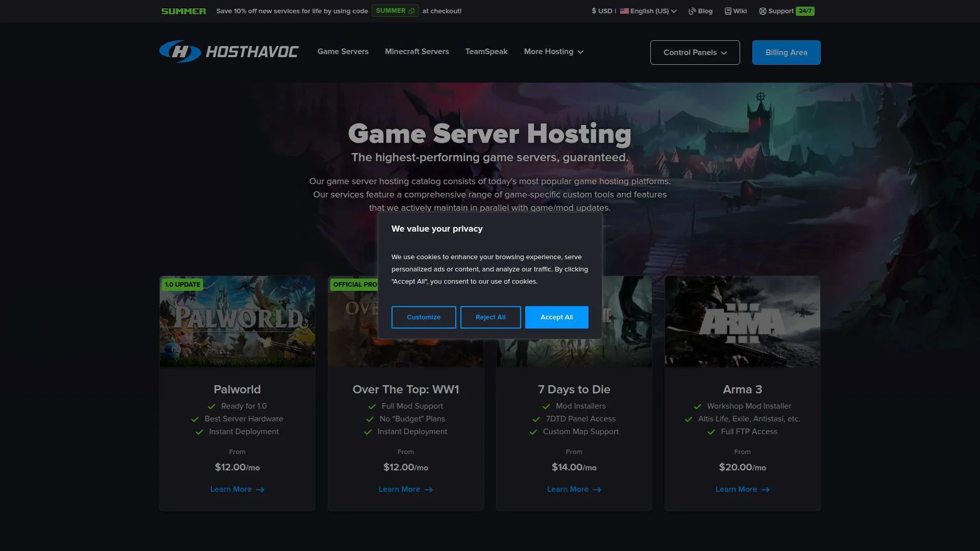Click the checkmark beside Best Server Hardware
This screenshot has height=551, width=980.
195,419
